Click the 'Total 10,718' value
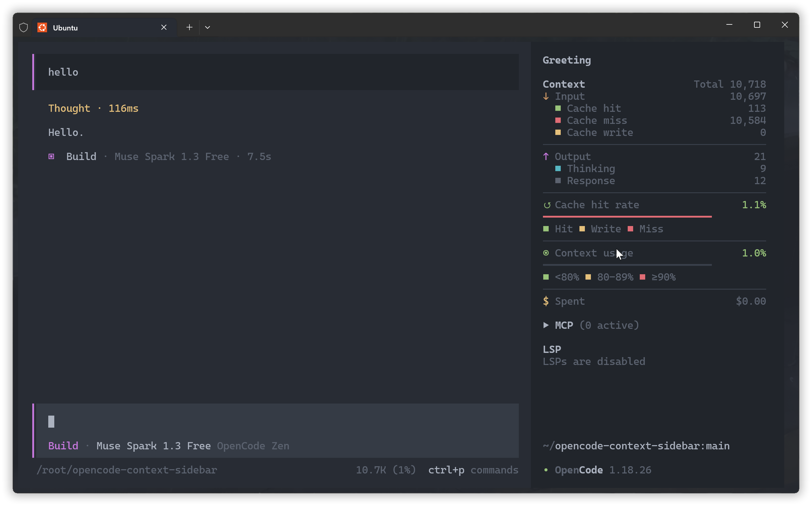This screenshot has width=812, height=506. click(730, 84)
